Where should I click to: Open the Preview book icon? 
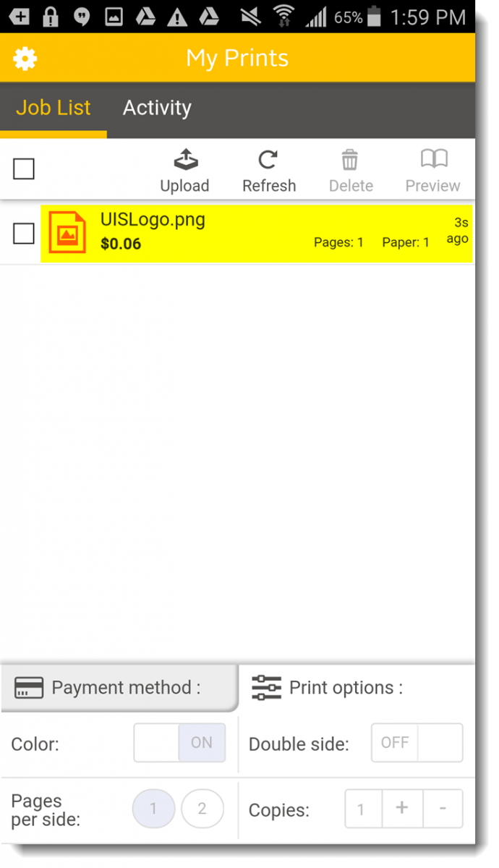[434, 158]
